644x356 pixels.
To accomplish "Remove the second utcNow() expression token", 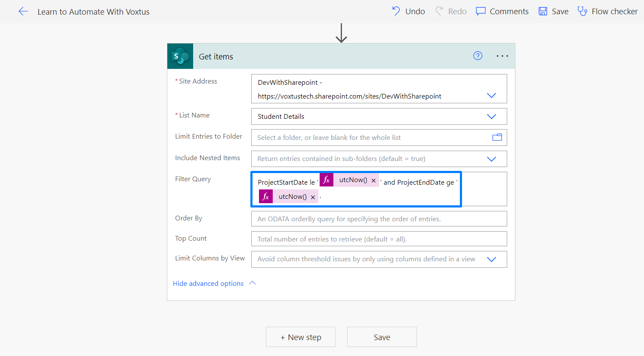I will [313, 197].
